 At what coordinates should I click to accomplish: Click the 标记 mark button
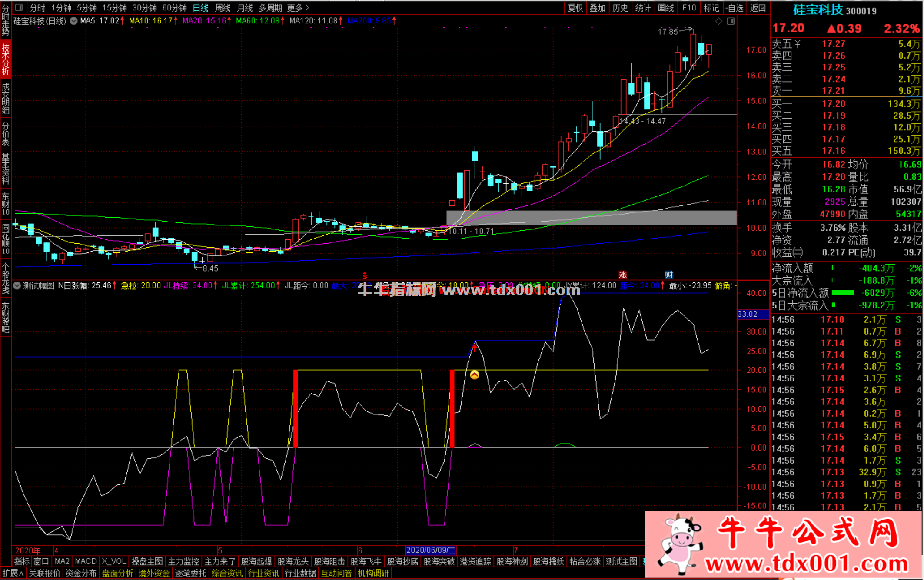(711, 8)
